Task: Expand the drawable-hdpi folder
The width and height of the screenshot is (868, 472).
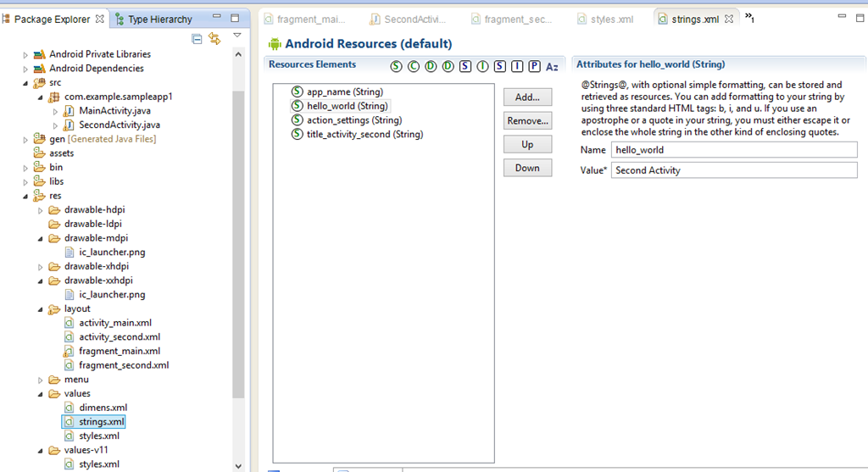Action: tap(40, 210)
